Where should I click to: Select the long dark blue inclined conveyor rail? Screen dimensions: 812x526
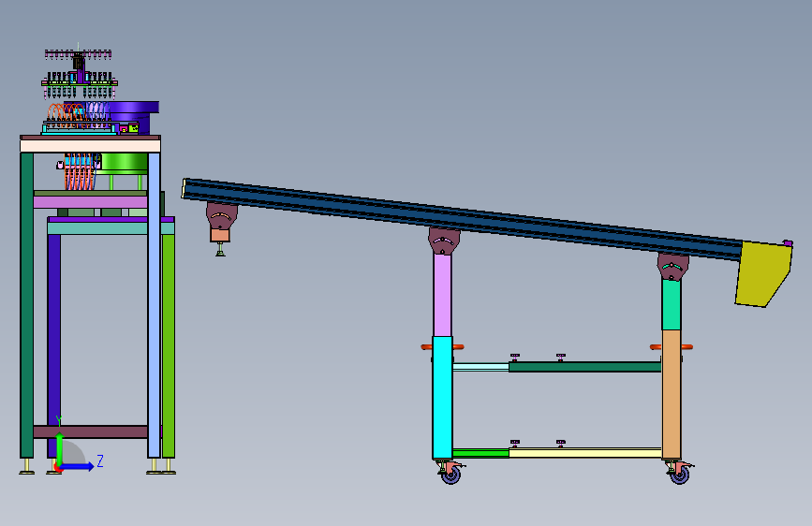point(463,219)
